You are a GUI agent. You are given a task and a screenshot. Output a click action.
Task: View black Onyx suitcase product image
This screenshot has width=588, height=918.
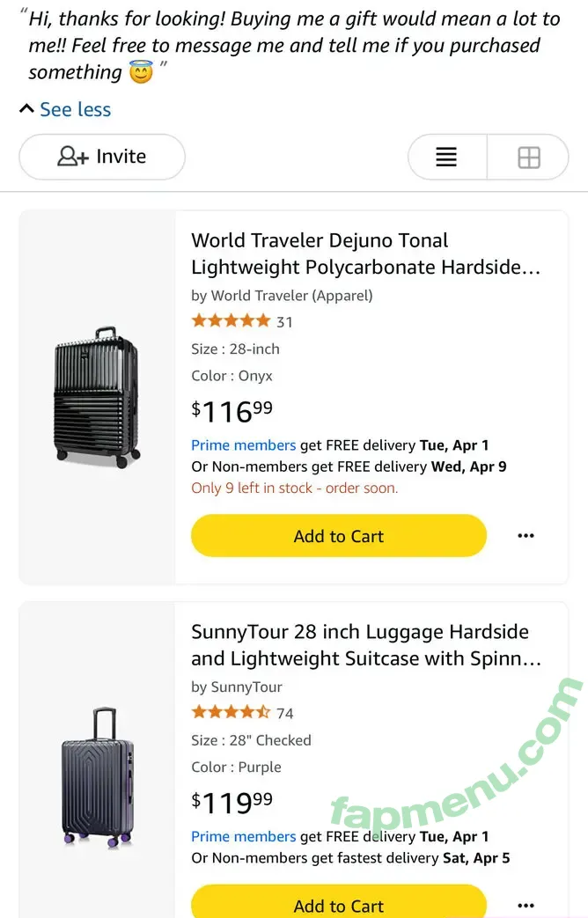click(x=97, y=398)
